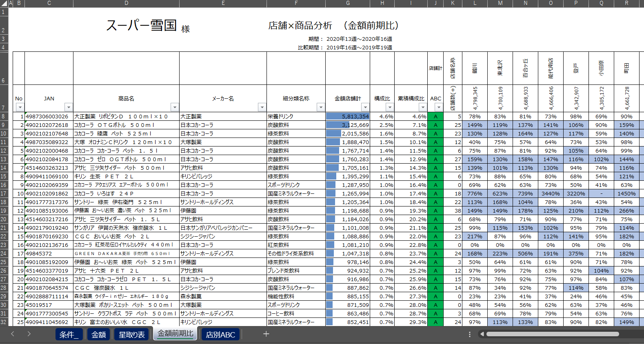644x344 pixels.
Task: Select JAN cell 4909411045692
Action: click(x=49, y=322)
